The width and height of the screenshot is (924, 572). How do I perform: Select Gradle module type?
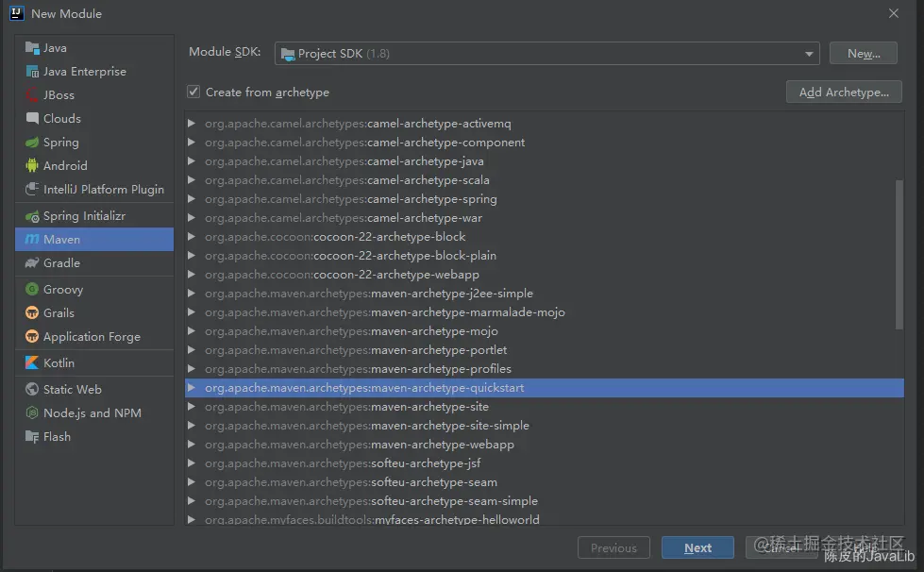94,262
